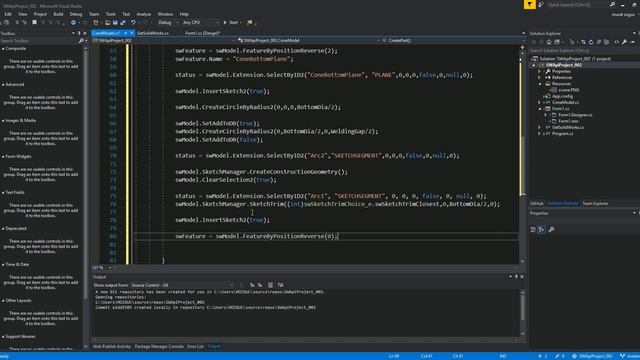Open the Debug menu
This screenshot has height=360, width=640.
point(76,14)
